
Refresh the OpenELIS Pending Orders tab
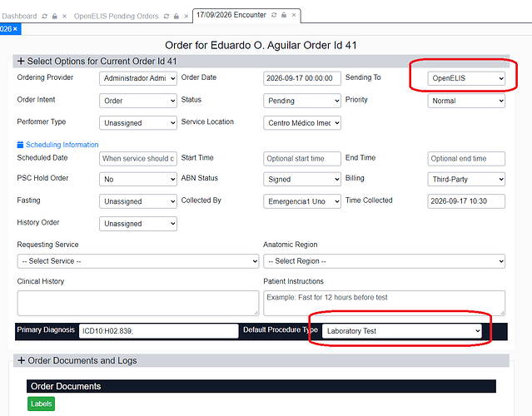click(x=167, y=16)
